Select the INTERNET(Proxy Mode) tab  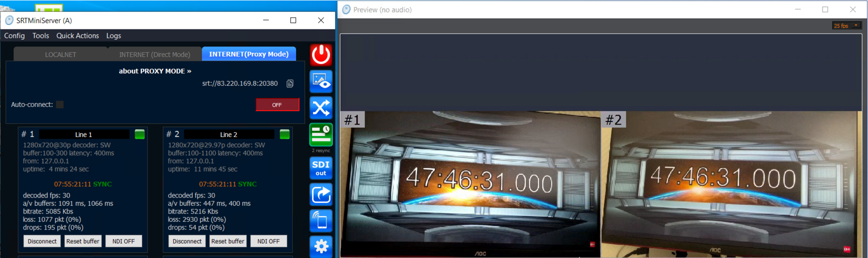(x=249, y=54)
